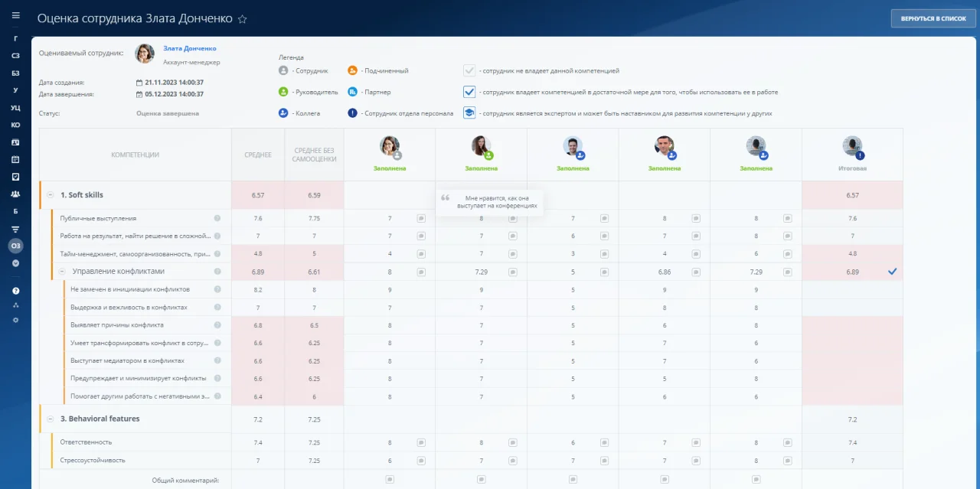
Task: Show hint for Управление конфликтами row
Action: pos(217,272)
